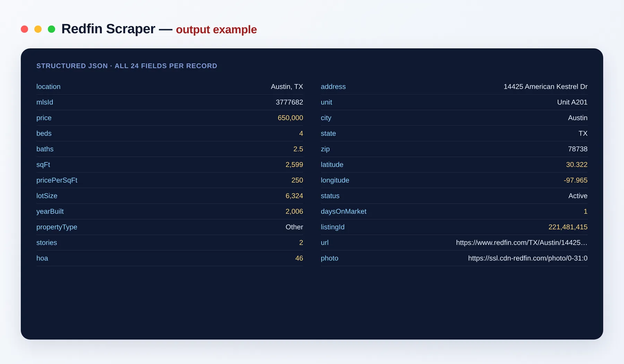Select the 'status' field label
This screenshot has height=364, width=624.
pyautogui.click(x=330, y=196)
